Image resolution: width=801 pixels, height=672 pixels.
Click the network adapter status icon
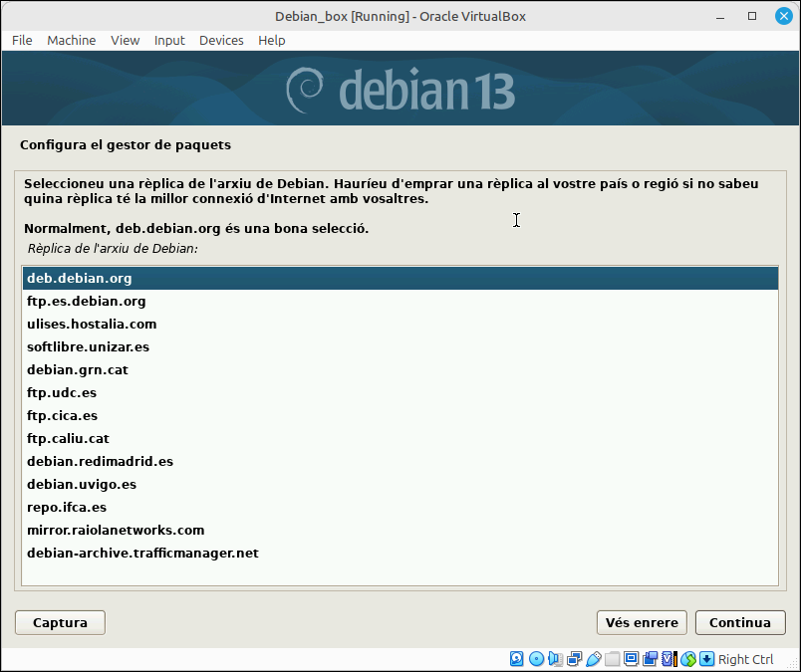(x=574, y=659)
